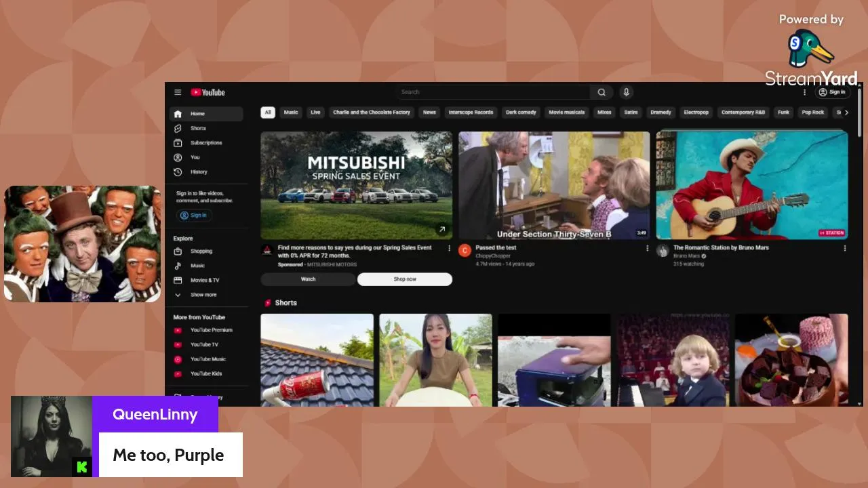Viewport: 868px width, 488px height.
Task: Open the blue box machine Short
Action: point(555,360)
